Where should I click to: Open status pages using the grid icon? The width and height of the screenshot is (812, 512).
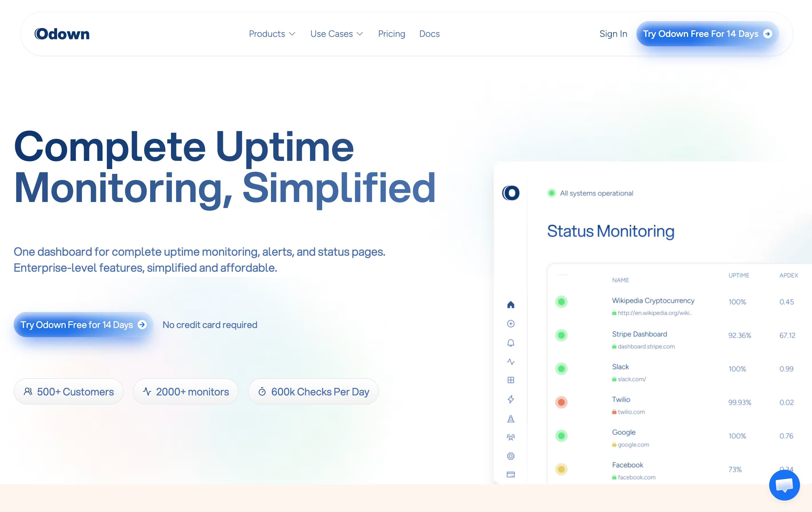pos(511,380)
